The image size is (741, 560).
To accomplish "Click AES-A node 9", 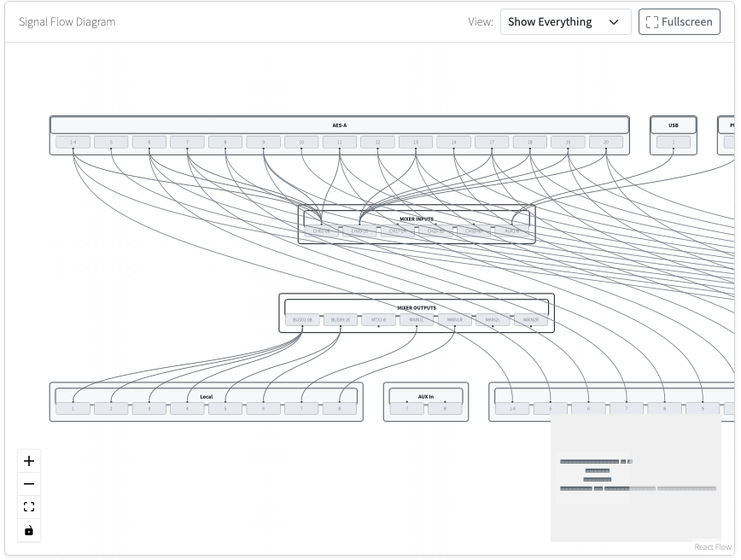I will [263, 142].
